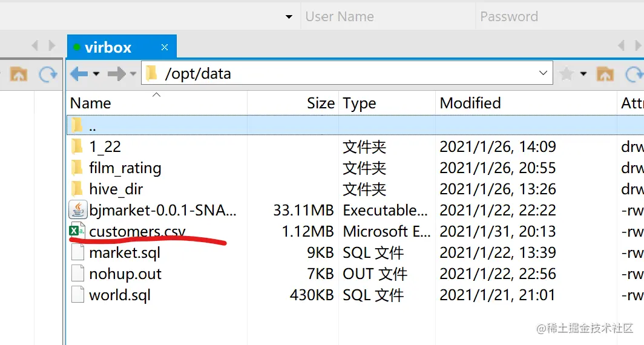Click the Java icon of bjmarket file

click(78, 210)
